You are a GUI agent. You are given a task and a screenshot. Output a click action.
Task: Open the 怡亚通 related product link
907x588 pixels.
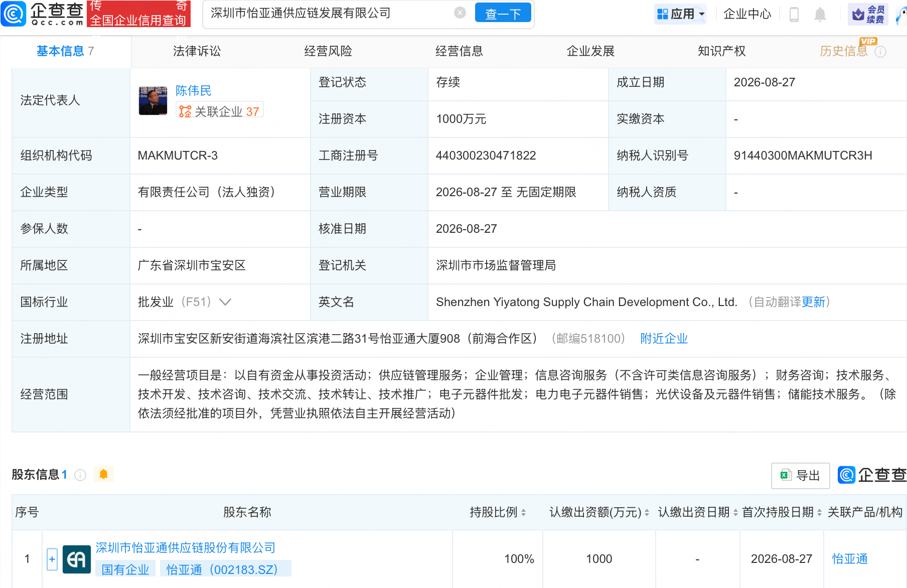coord(850,559)
